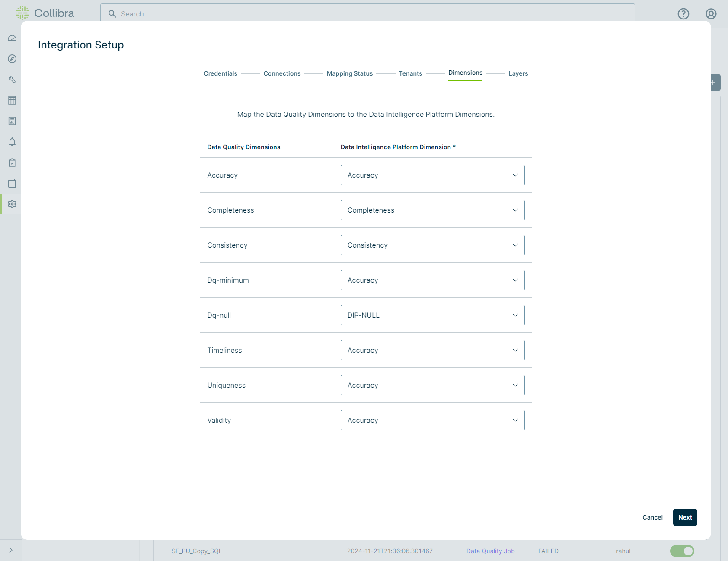This screenshot has width=728, height=561.
Task: Open the table grid sidebar icon
Action: tap(12, 100)
